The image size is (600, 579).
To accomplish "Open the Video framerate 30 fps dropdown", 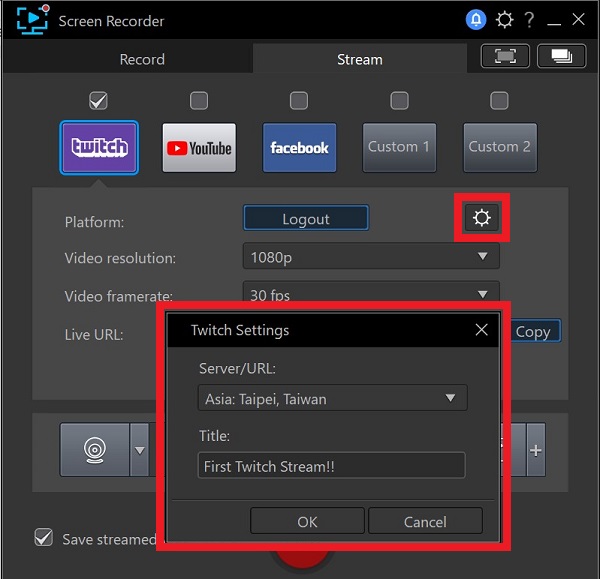I will pos(371,293).
